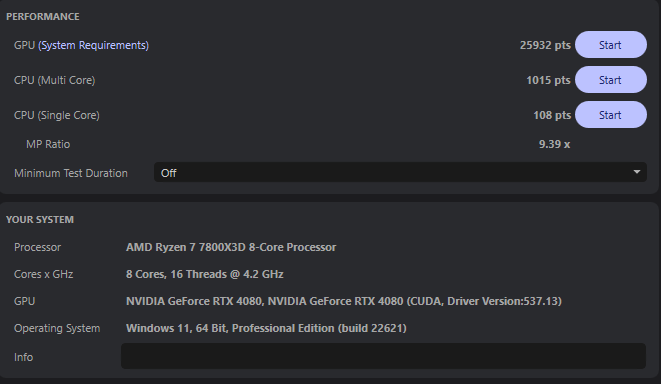The width and height of the screenshot is (661, 384).
Task: Click the 9.39 x MP Ratio value
Action: pyautogui.click(x=554, y=144)
